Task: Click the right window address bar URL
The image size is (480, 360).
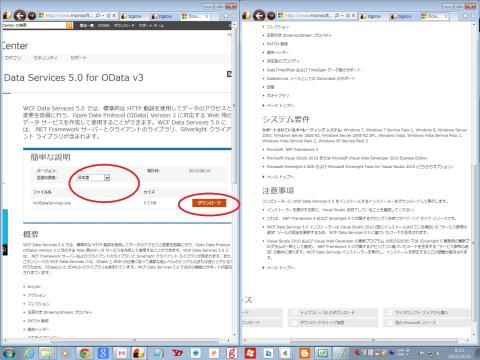Action: tap(308, 15)
